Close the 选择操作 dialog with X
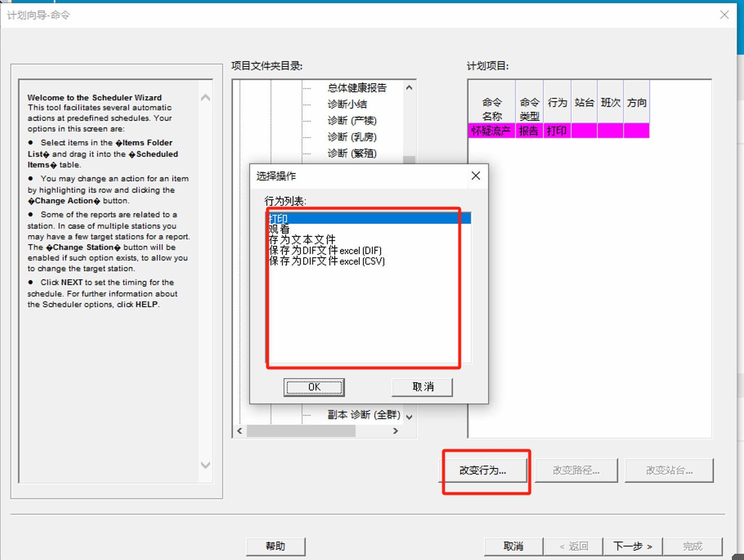The height and width of the screenshot is (560, 744). 476,176
